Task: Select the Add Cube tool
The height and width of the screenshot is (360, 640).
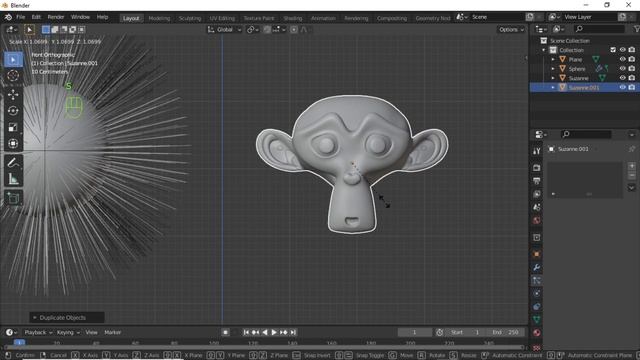Action: (x=13, y=198)
